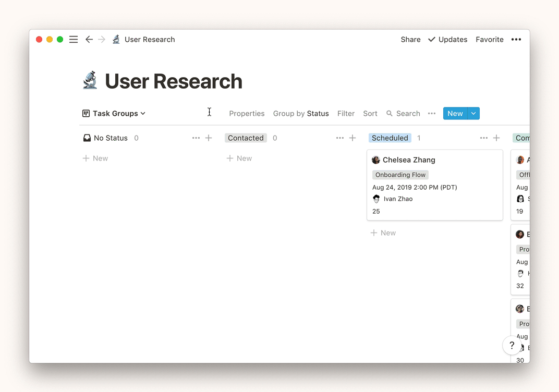Click the microscope page icon beside title
Image resolution: width=559 pixels, height=392 pixels.
[90, 81]
